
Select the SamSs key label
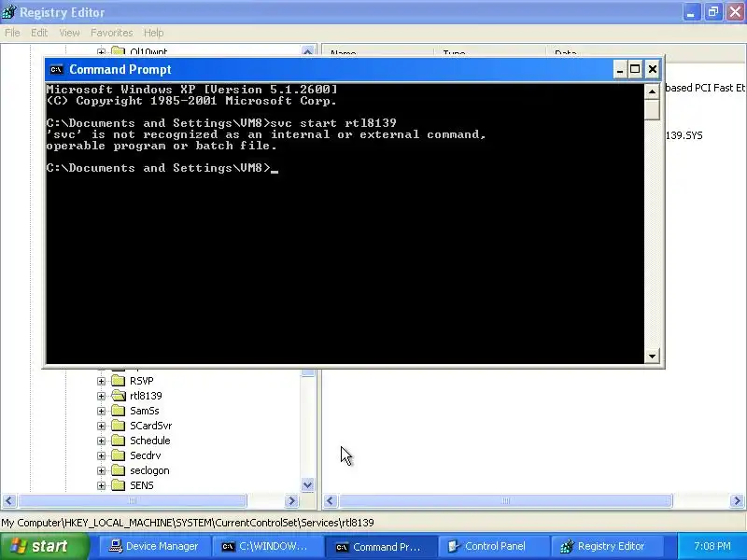coord(145,411)
